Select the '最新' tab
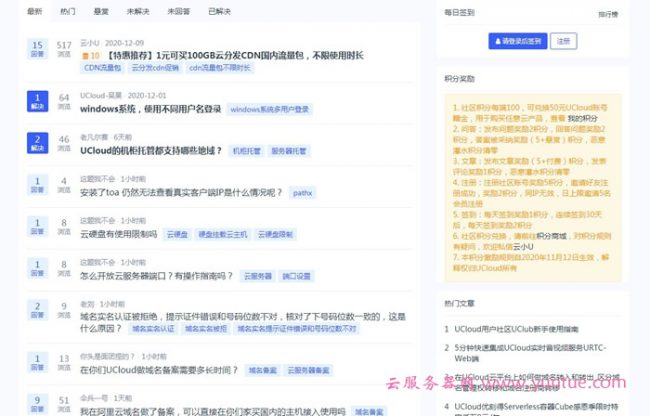The width and height of the screenshot is (650, 416). click(35, 12)
